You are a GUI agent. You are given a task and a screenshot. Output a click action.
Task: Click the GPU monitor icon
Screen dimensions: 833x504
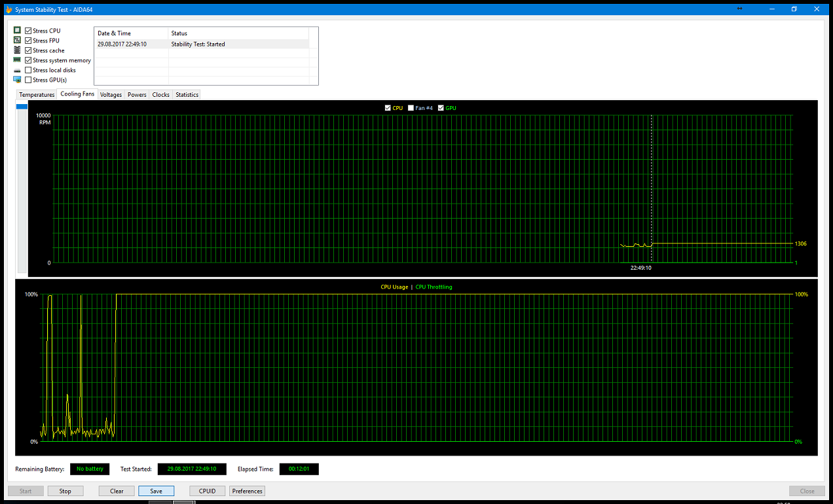(17, 80)
